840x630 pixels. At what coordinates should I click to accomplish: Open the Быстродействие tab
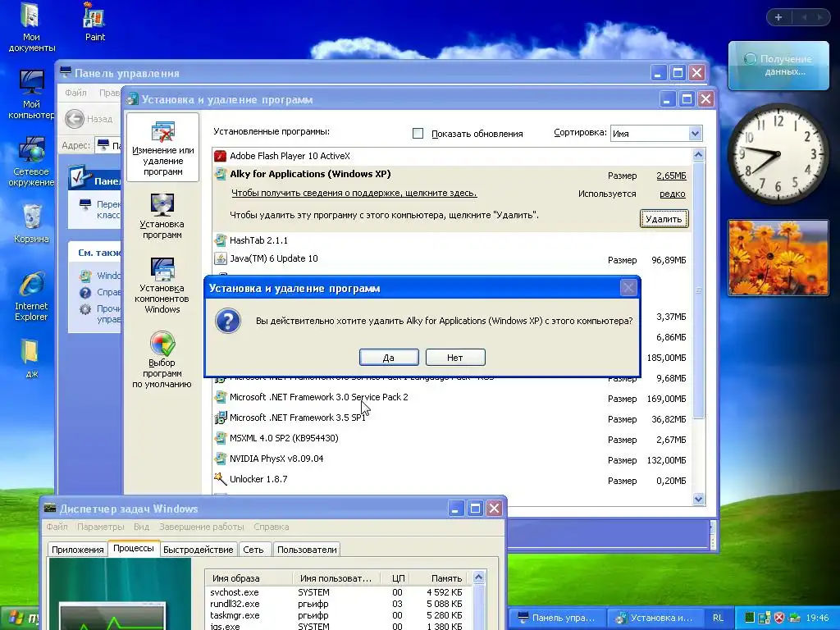point(199,550)
